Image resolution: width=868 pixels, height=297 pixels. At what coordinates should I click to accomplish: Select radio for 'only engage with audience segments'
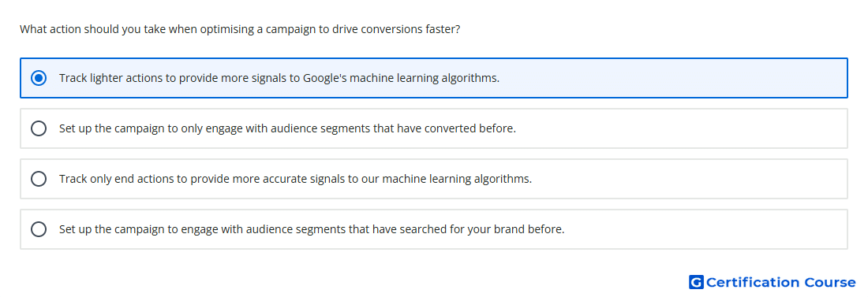click(x=39, y=128)
